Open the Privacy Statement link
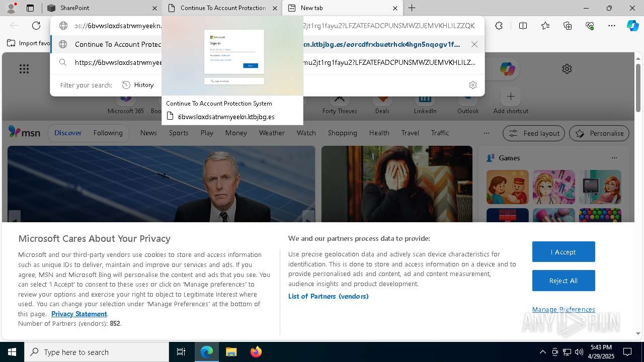Viewport: 644px width, 362px height. [x=79, y=314]
